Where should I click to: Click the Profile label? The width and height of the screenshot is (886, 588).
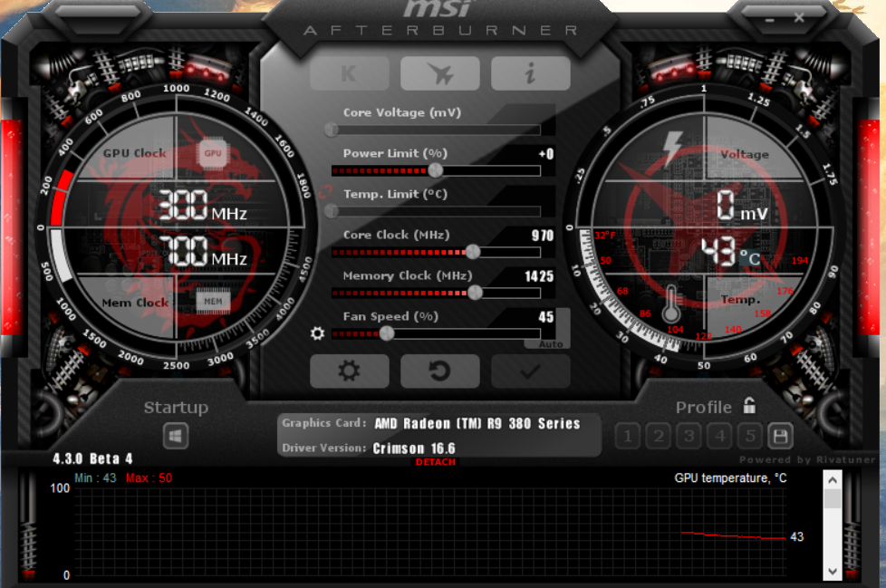coord(704,407)
